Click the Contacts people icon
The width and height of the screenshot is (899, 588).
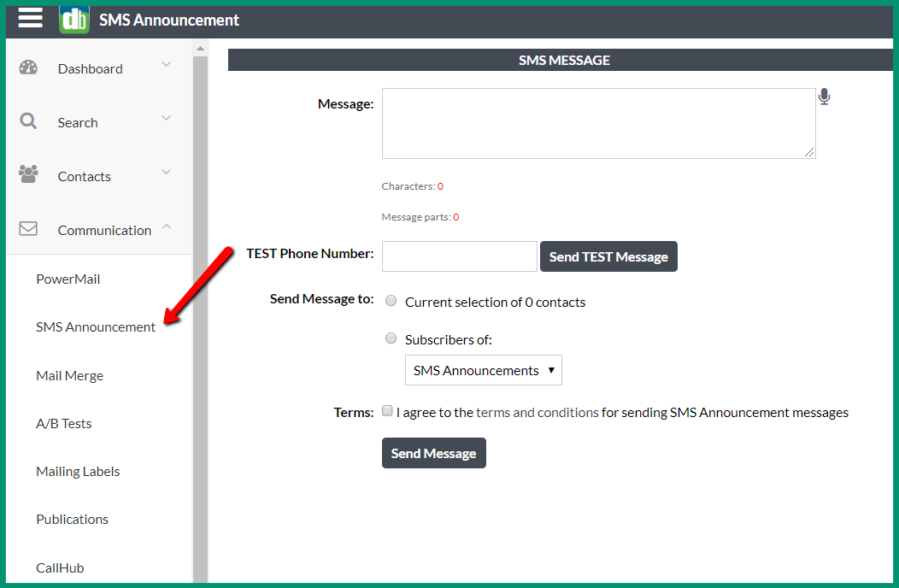[x=28, y=173]
